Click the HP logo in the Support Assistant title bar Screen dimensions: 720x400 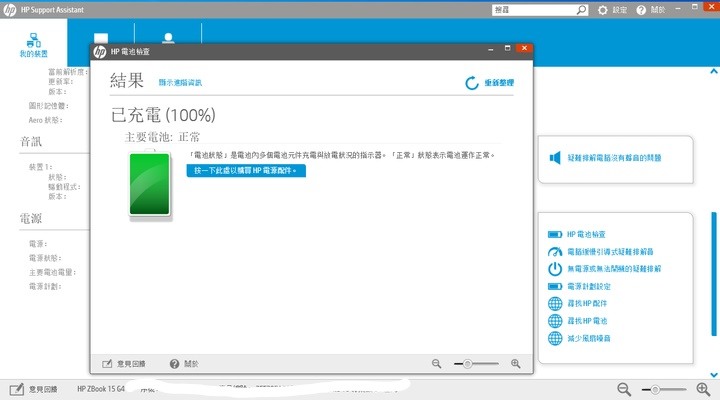10,10
